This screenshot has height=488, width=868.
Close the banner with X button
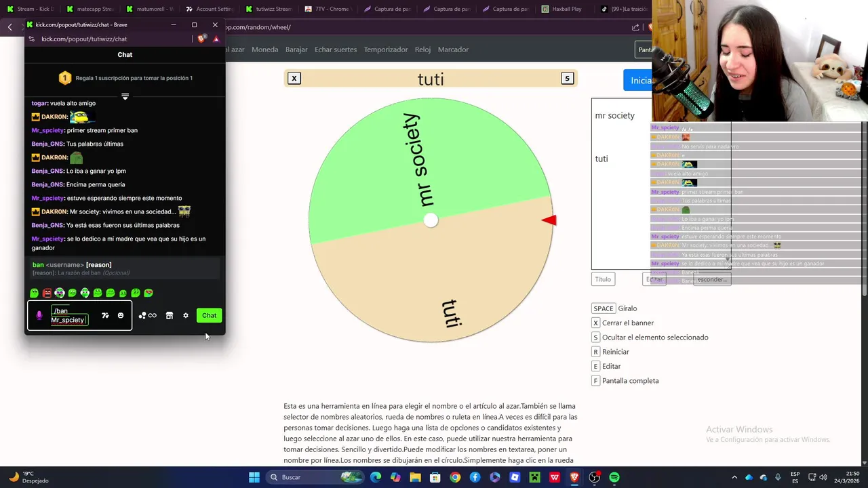click(294, 78)
